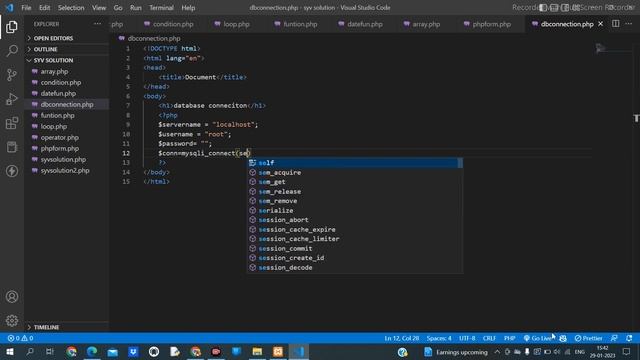Viewport: 640px width, 360px height.
Task: Open syvsolution.php in the explorer
Action: click(x=67, y=160)
